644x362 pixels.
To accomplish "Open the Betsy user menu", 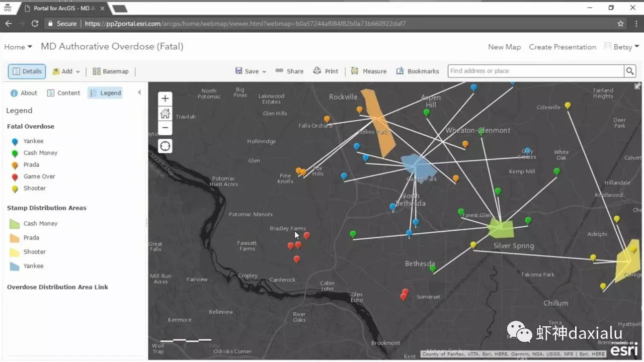I will click(622, 47).
